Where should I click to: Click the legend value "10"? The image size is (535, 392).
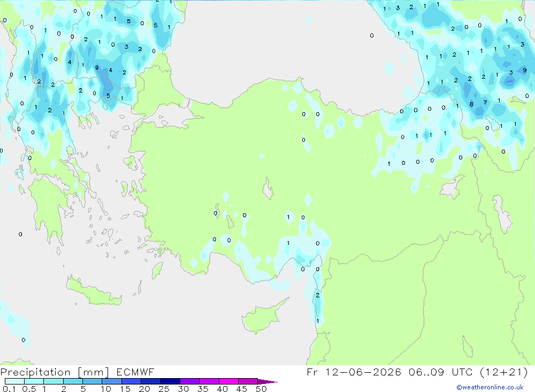(106, 389)
